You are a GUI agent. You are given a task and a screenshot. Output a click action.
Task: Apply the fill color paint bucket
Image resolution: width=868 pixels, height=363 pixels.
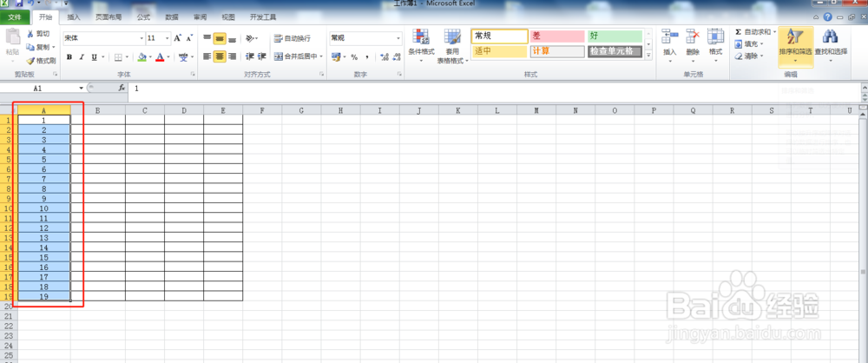tap(142, 56)
